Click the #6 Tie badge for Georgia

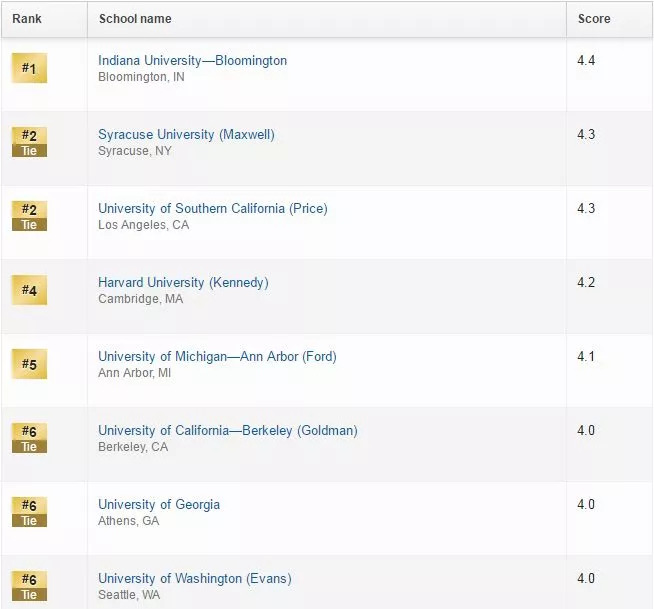pos(29,512)
